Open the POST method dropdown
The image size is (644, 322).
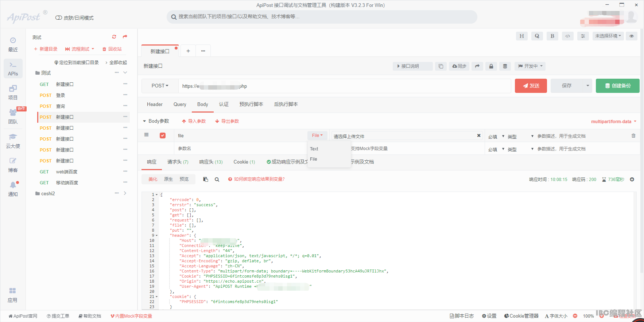(x=160, y=86)
